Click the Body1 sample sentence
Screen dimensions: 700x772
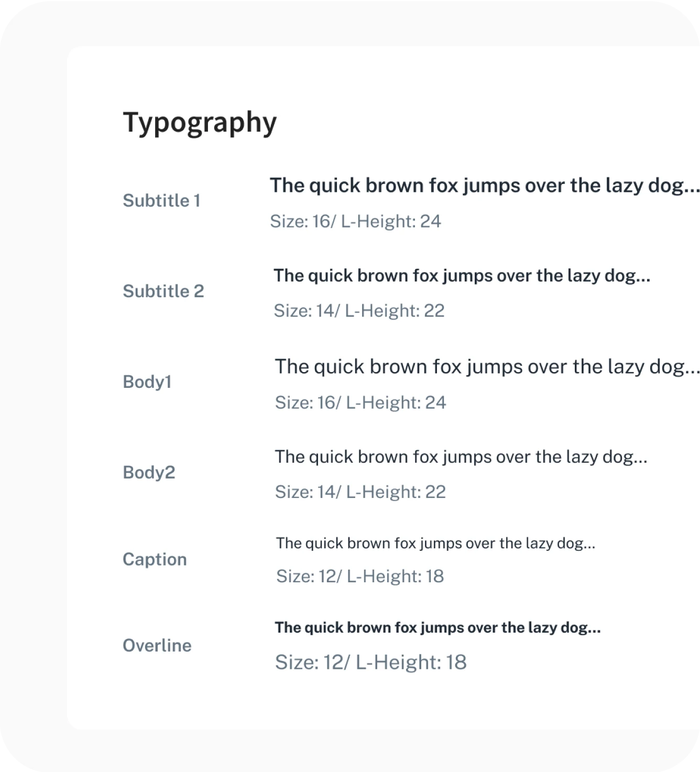487,367
